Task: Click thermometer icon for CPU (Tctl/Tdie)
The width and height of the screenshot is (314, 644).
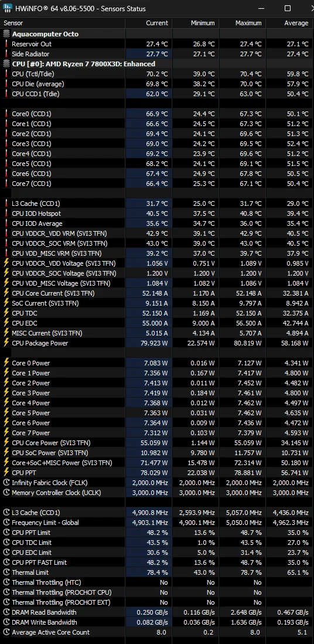Action: point(6,74)
